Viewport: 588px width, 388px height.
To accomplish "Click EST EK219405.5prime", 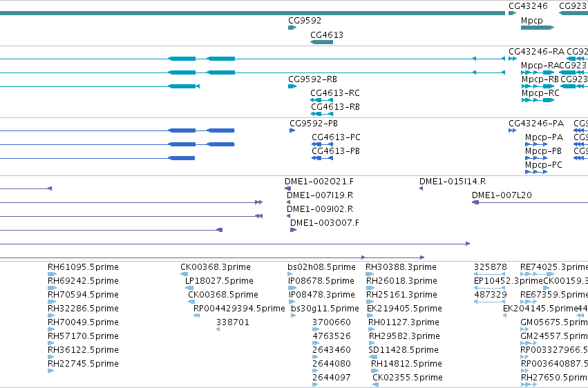I will (405, 309).
